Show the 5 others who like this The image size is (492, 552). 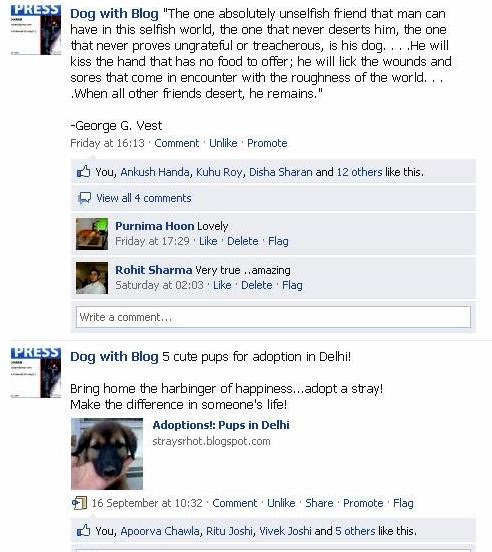355,531
